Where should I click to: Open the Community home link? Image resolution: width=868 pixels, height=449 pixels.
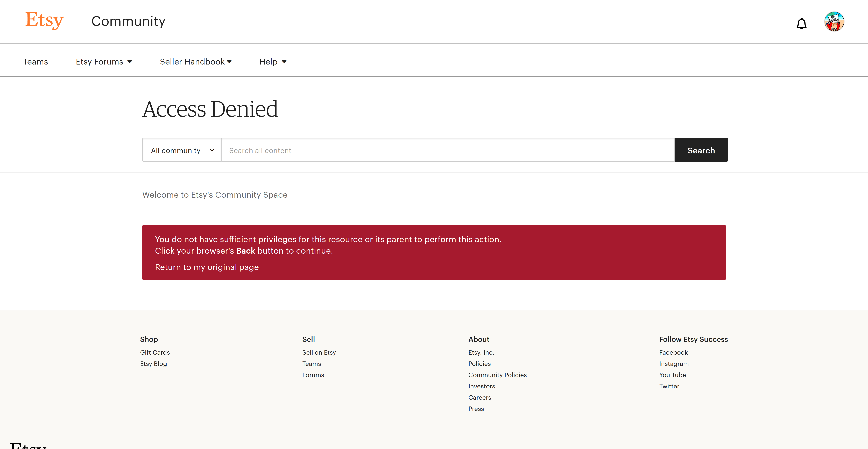click(x=128, y=21)
